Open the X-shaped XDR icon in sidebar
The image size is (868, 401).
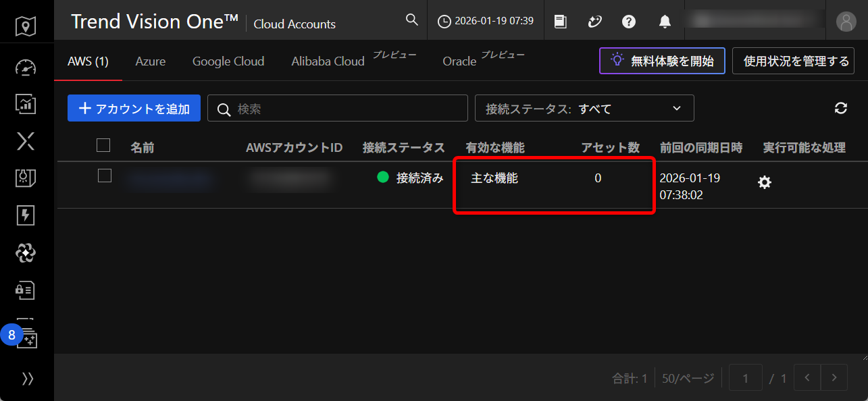pyautogui.click(x=26, y=141)
